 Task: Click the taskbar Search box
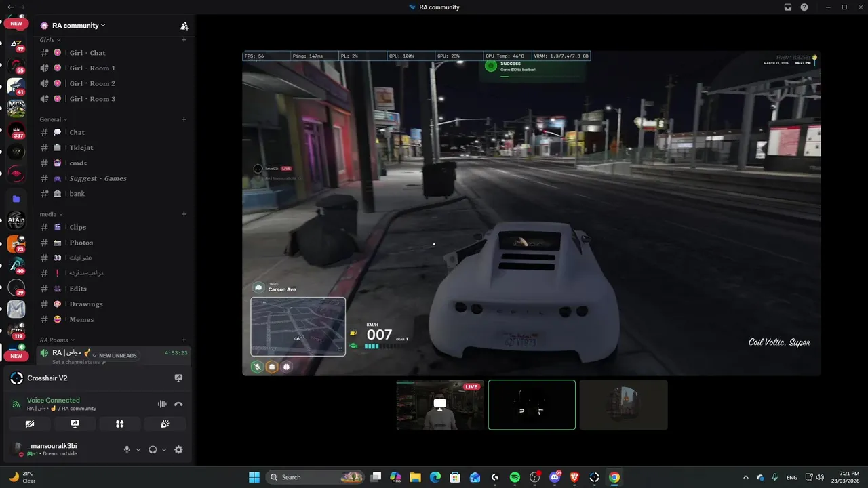click(315, 477)
